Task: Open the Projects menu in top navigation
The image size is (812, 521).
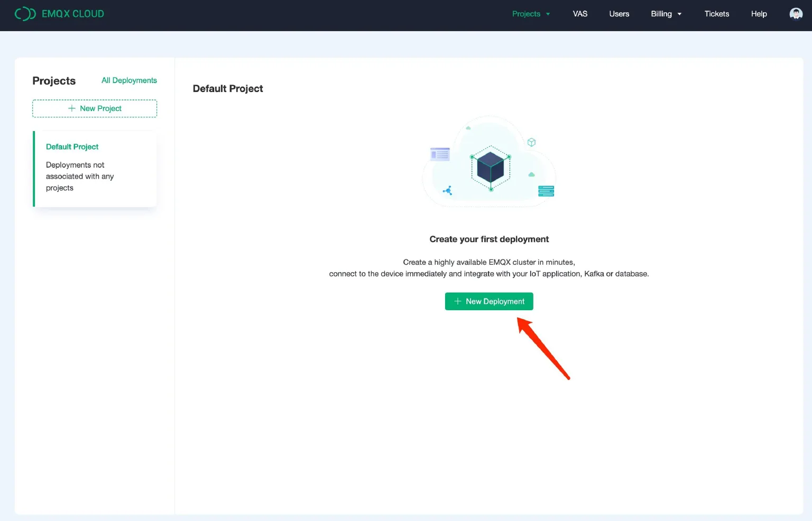Action: 527,14
